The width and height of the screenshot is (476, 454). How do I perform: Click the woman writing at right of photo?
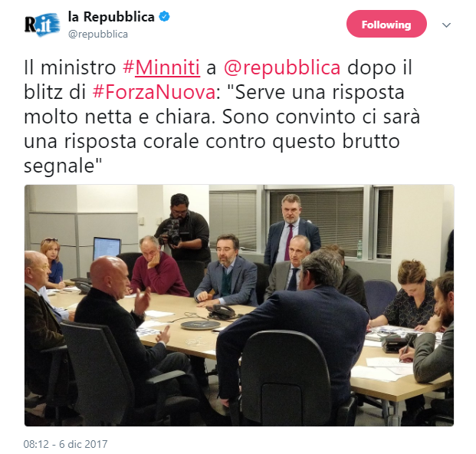click(x=409, y=296)
